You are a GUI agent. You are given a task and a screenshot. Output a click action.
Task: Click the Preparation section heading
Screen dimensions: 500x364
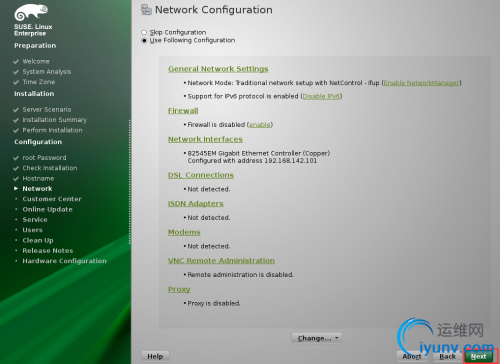click(35, 46)
